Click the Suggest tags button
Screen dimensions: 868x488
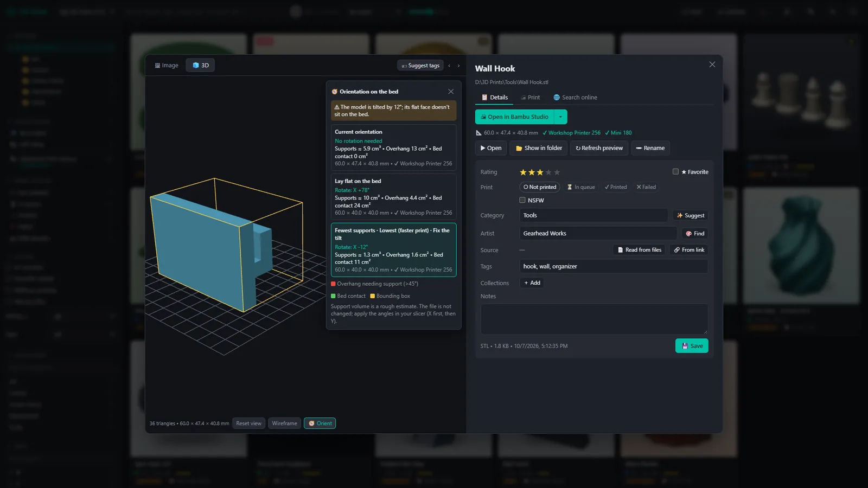(x=420, y=66)
